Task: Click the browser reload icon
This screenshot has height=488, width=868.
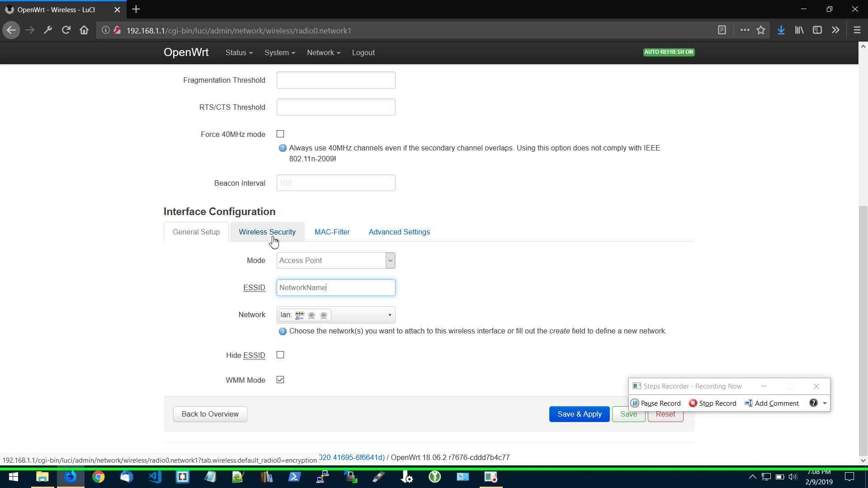Action: pos(66,30)
